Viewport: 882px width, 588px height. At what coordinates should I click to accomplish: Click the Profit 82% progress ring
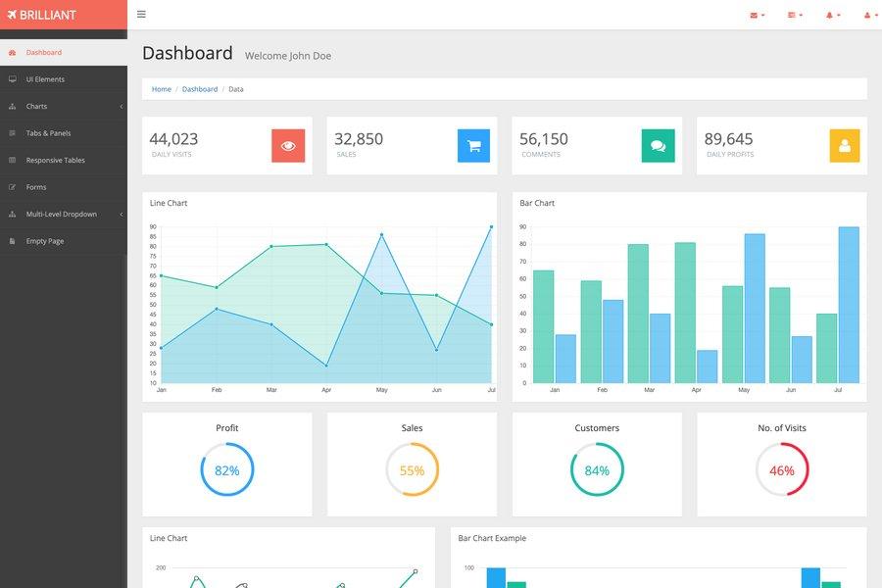point(226,469)
